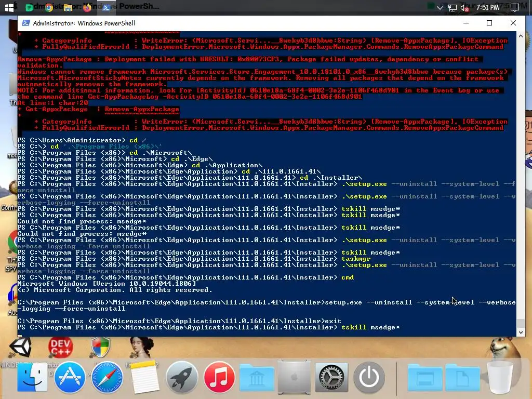Click the power button dock icon
Viewport: 532px width, 399px height.
(x=369, y=377)
